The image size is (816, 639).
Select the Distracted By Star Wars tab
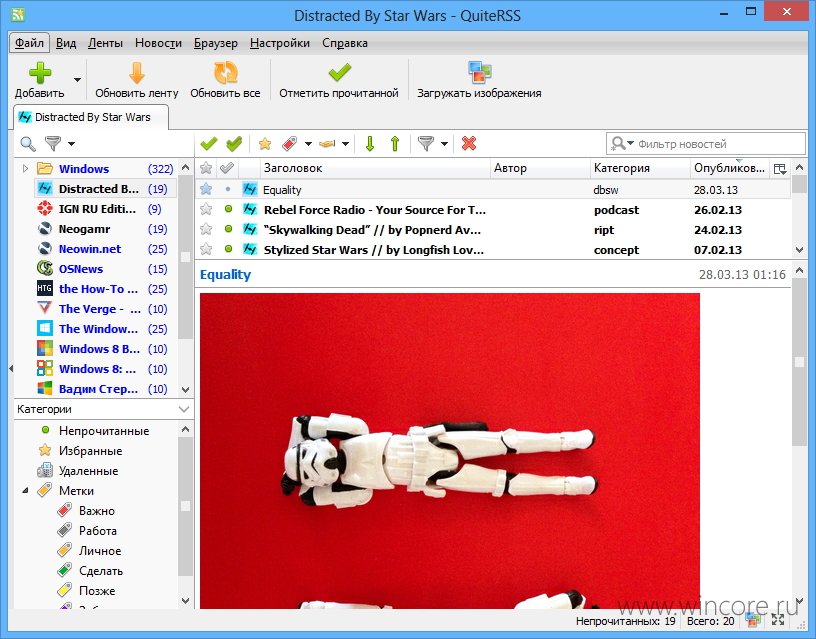click(91, 117)
